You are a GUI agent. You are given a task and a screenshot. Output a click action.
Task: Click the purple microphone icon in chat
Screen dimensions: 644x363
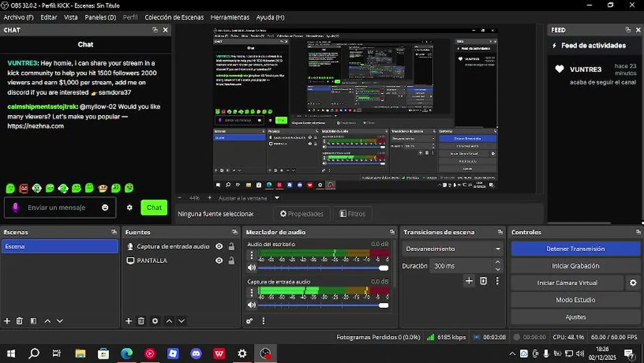coord(16,207)
